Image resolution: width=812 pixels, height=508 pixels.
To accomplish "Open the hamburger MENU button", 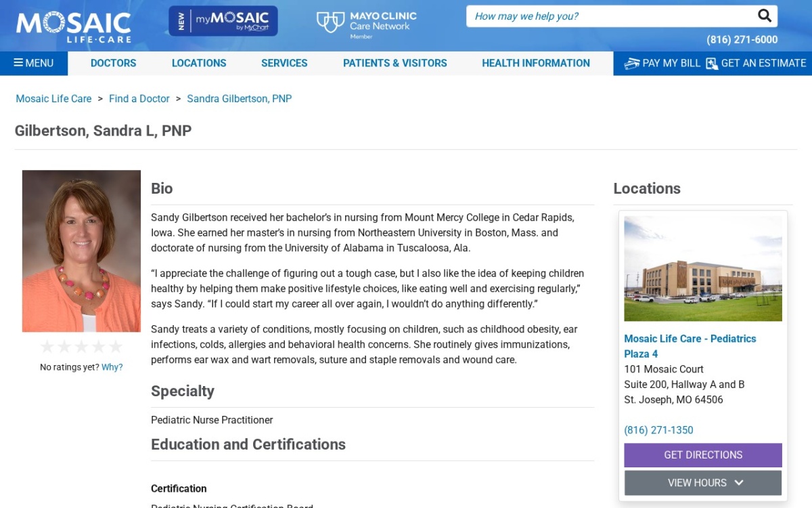I will click(x=34, y=63).
